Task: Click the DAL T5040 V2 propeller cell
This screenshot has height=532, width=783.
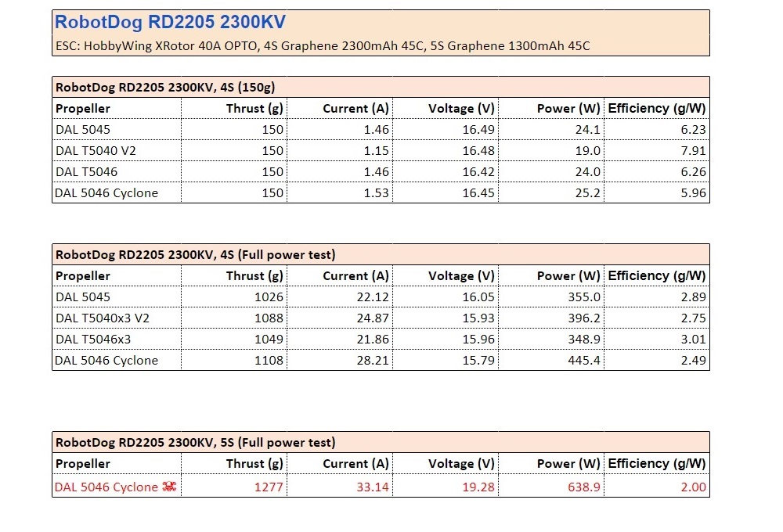Action: point(91,151)
